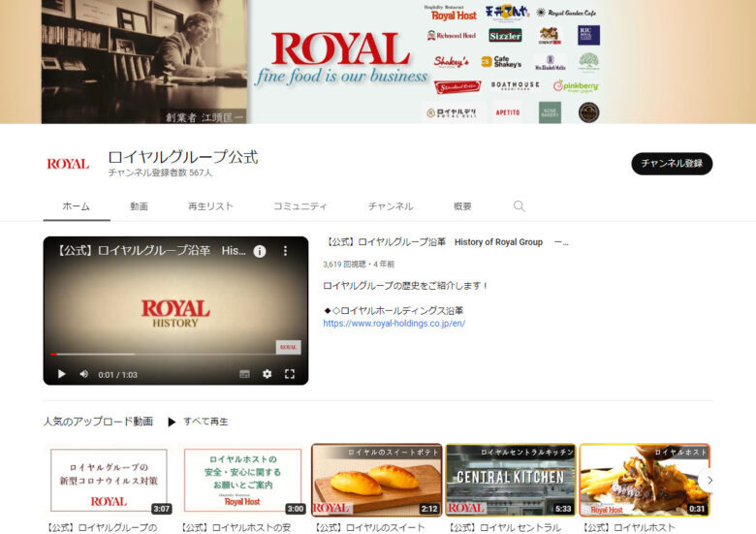This screenshot has height=534, width=756.
Task: Click the featured video title History of Royal Group
Action: click(x=447, y=242)
